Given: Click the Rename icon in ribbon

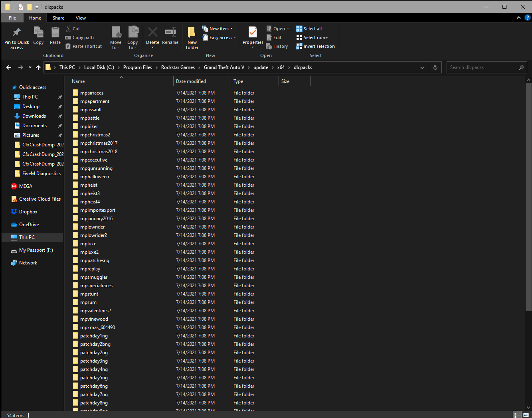Looking at the screenshot, I should [170, 32].
